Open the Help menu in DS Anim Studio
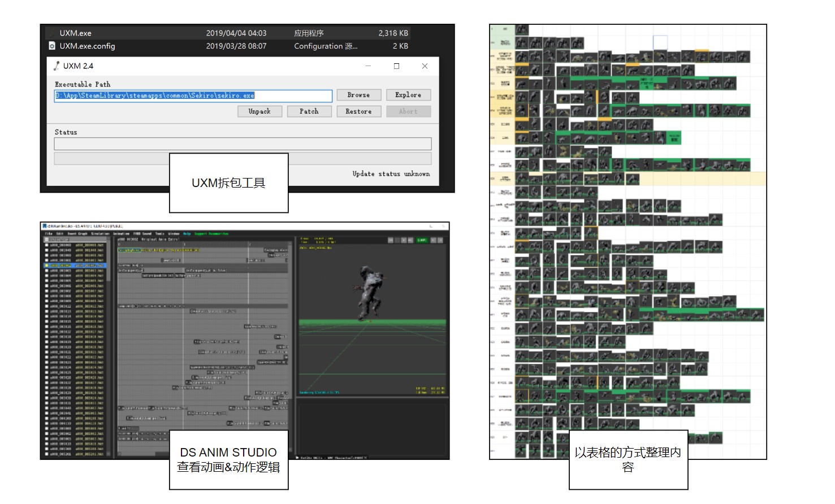The image size is (835, 504). pos(187,233)
